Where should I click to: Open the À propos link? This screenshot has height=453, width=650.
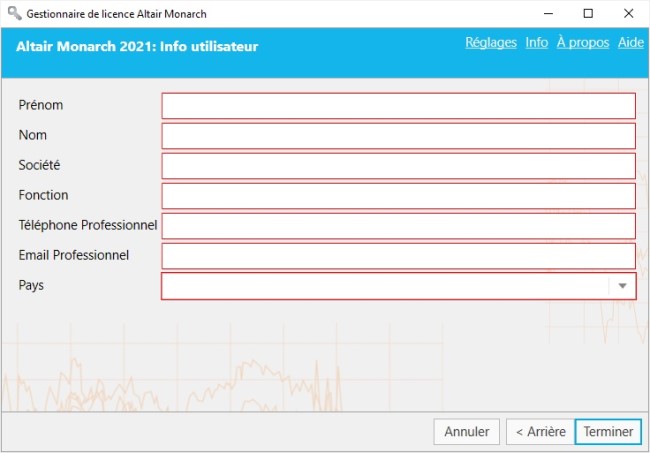pyautogui.click(x=582, y=43)
